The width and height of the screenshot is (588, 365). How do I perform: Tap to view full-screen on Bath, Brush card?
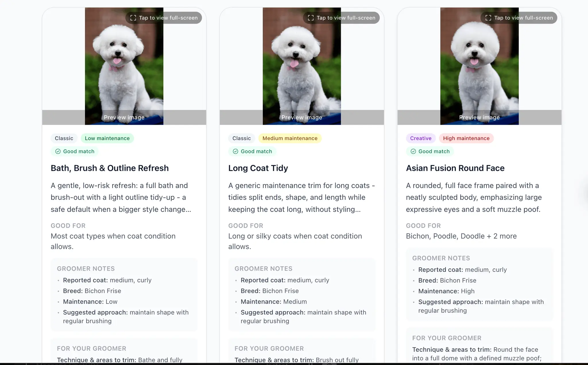[x=164, y=18]
